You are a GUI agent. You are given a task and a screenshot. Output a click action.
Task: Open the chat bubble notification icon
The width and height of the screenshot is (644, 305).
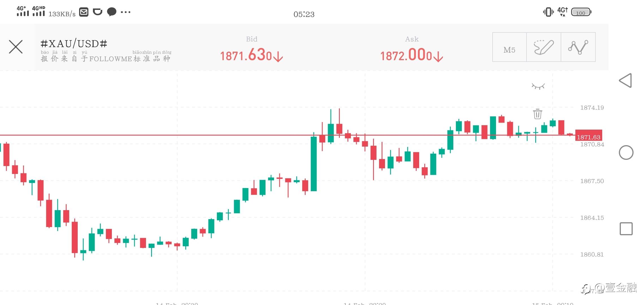pos(112,12)
